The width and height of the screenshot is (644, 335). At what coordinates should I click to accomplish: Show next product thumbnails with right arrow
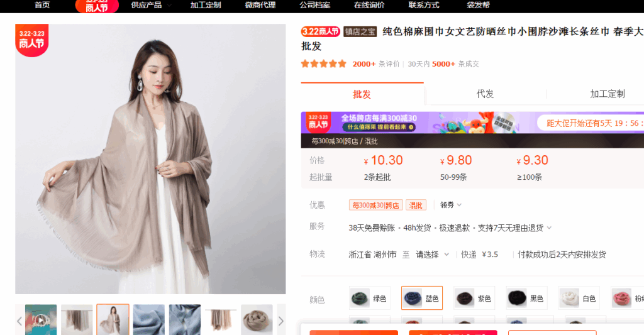pyautogui.click(x=281, y=321)
